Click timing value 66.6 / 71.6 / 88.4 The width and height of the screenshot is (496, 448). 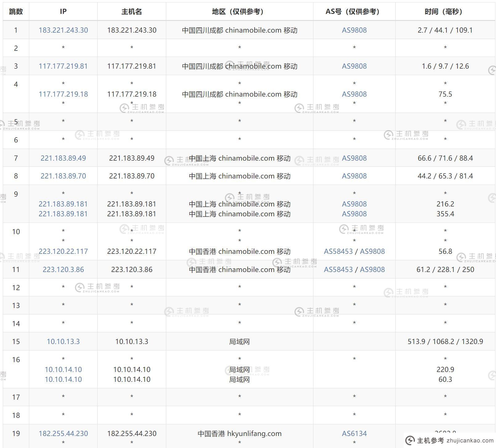click(445, 158)
